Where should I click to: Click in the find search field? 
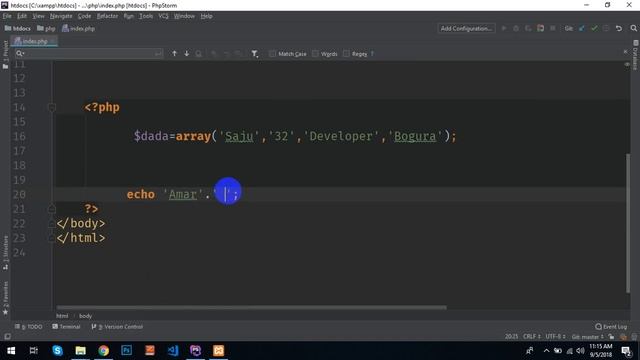(89, 53)
